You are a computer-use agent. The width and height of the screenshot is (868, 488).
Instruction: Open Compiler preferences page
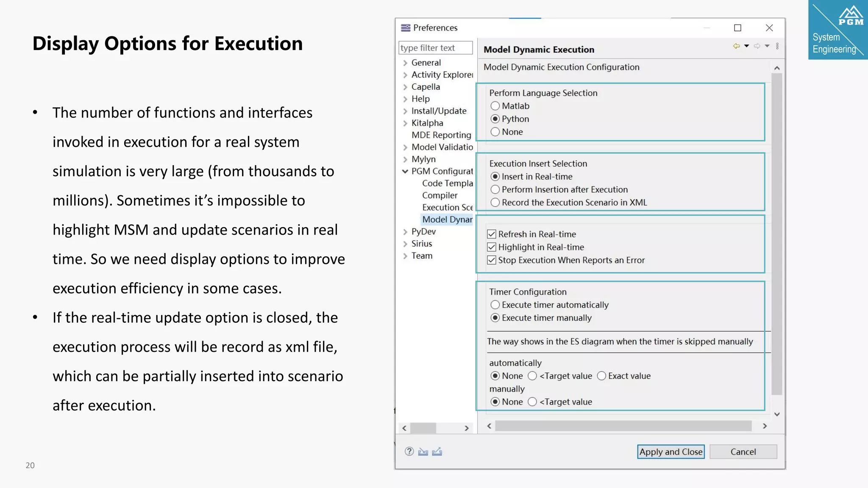click(440, 195)
